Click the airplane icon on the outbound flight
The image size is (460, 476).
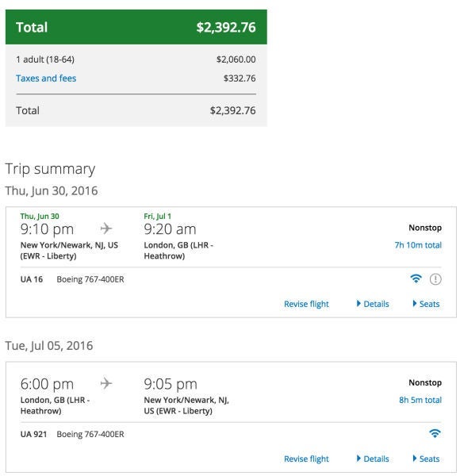(x=106, y=228)
